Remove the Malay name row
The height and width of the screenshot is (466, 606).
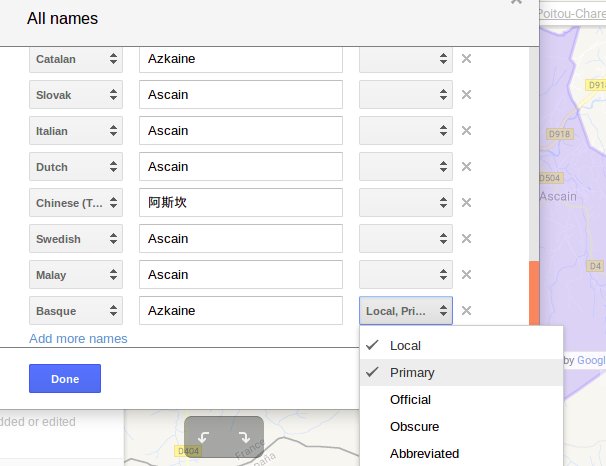(466, 275)
